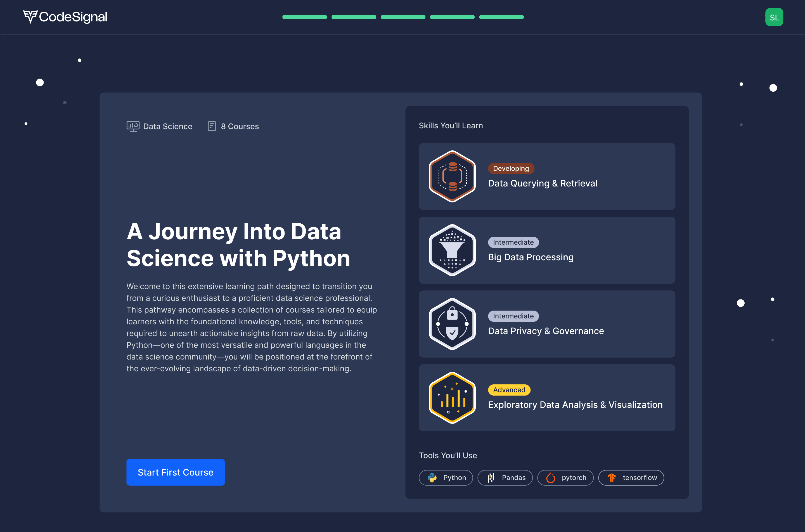Click the Big Data Processing funnel badge

452,250
